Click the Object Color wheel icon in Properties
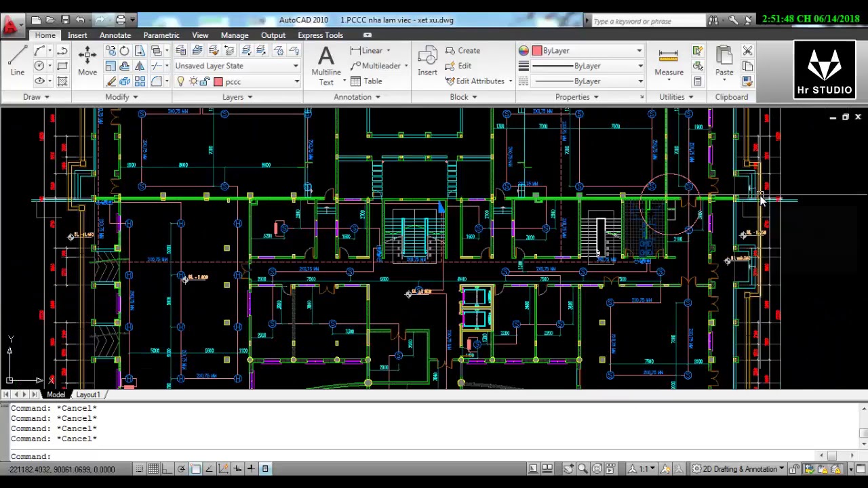The height and width of the screenshot is (488, 868). [524, 50]
